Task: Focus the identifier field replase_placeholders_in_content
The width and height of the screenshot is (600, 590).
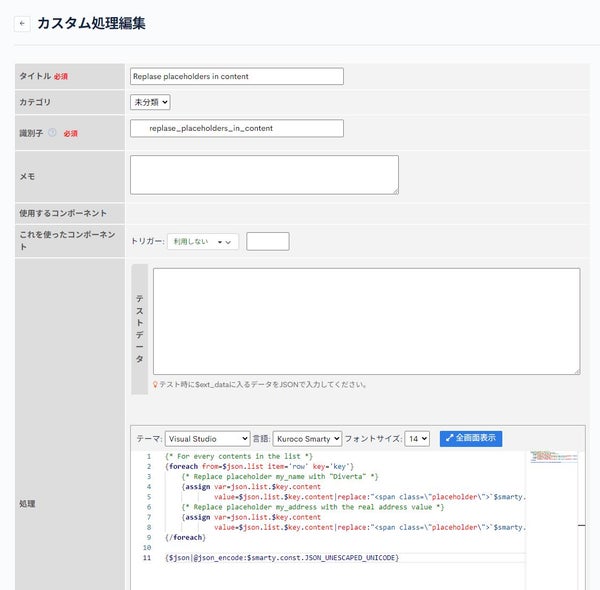Action: [x=236, y=128]
